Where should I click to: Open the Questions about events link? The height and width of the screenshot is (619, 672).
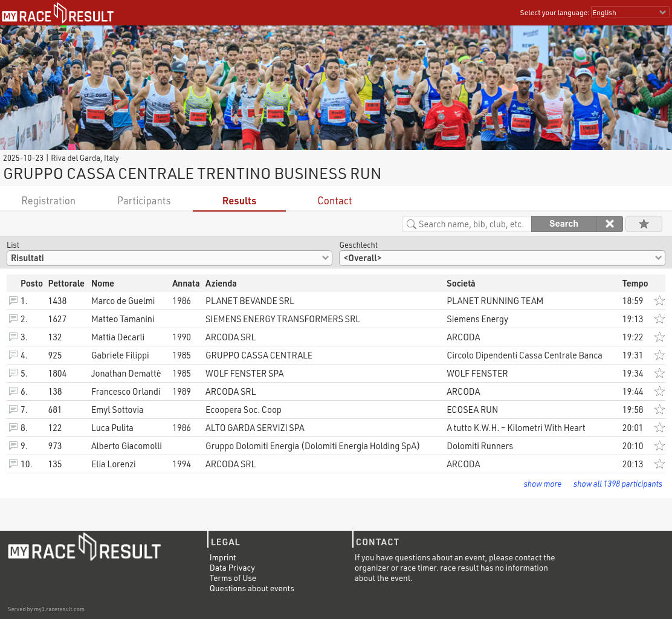coord(251,588)
